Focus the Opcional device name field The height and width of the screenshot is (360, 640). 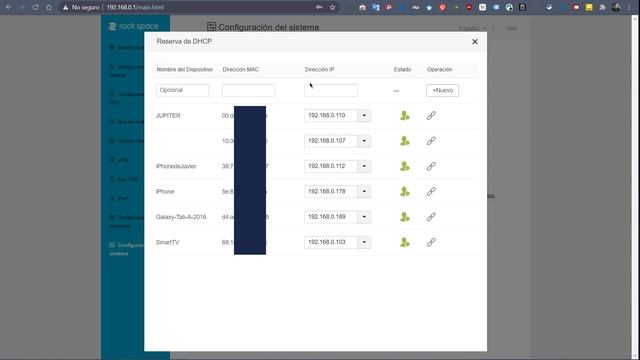182,90
